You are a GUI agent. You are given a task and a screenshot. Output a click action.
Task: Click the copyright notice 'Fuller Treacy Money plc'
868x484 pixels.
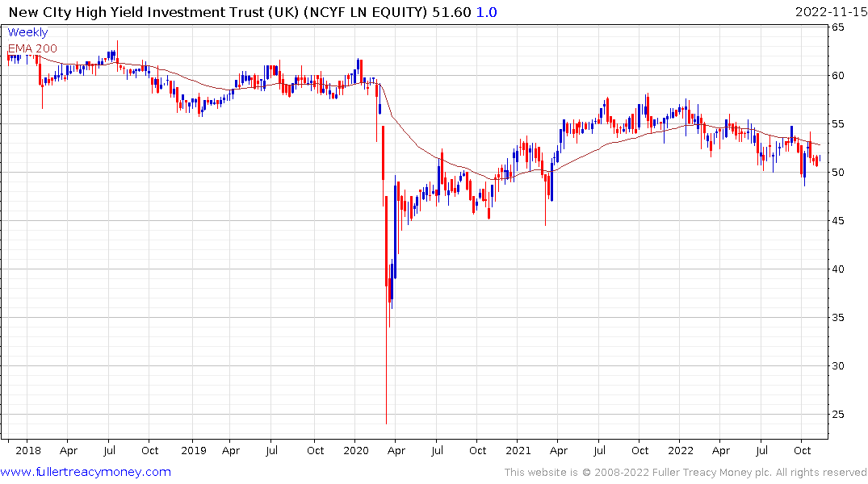712,472
